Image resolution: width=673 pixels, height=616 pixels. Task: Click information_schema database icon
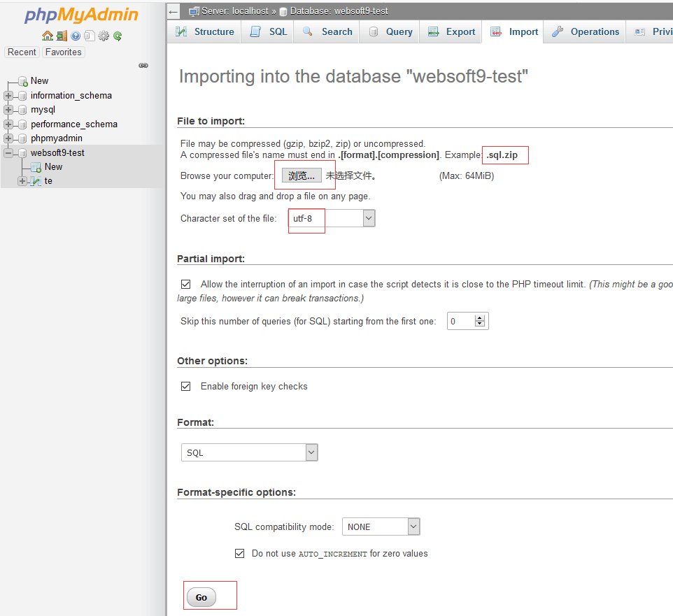[22, 96]
